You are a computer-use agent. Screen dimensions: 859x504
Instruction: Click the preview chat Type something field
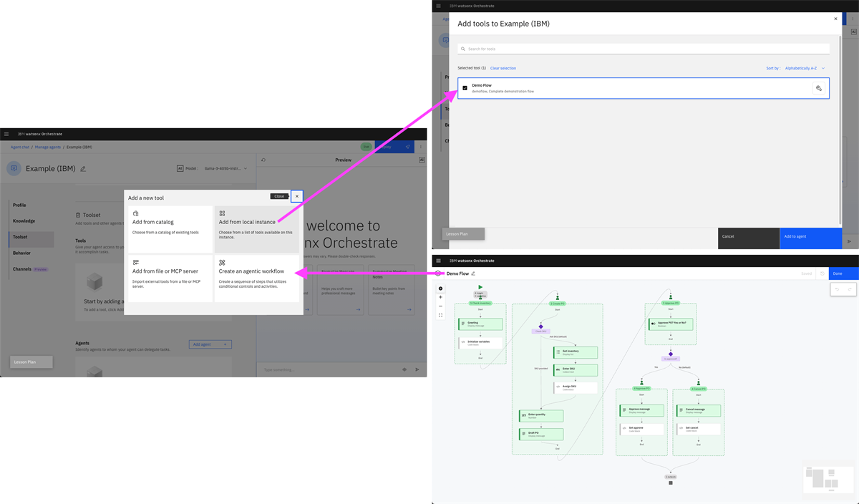(329, 369)
